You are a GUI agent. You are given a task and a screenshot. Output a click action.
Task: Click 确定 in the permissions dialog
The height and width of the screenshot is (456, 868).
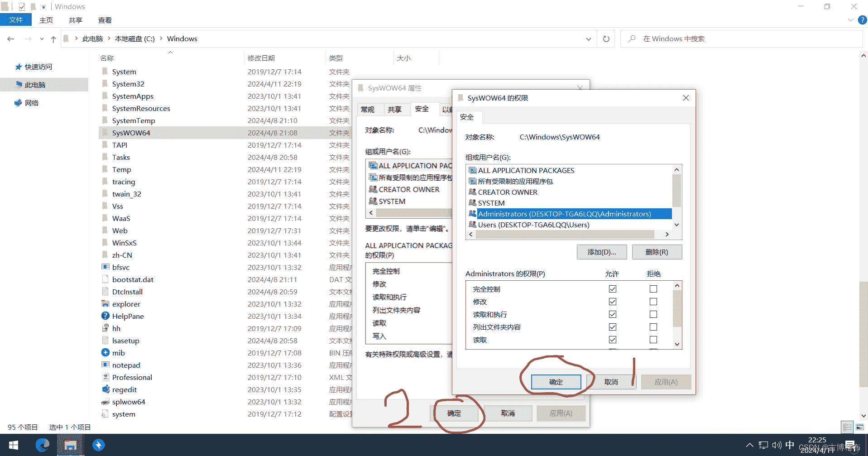556,382
